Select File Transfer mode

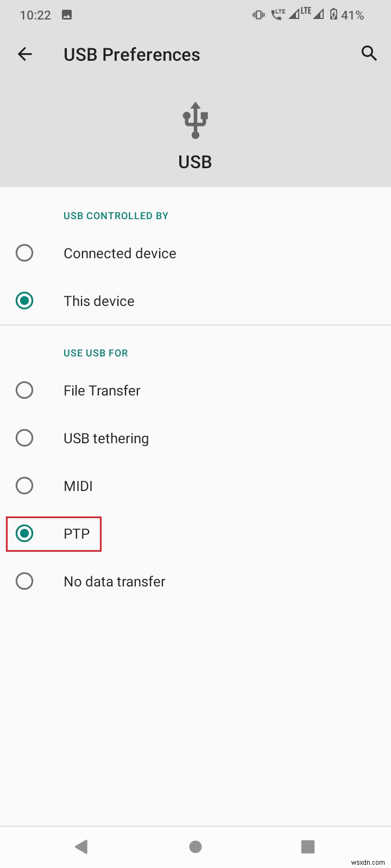point(102,390)
